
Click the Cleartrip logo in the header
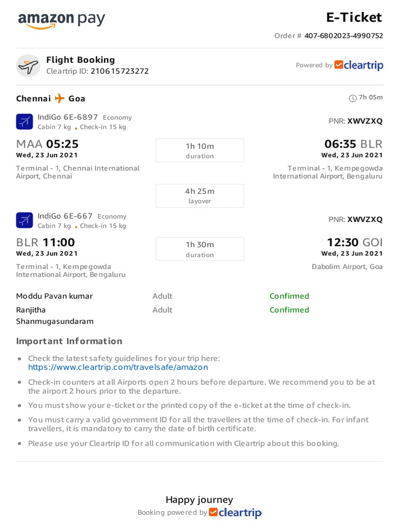tap(359, 65)
